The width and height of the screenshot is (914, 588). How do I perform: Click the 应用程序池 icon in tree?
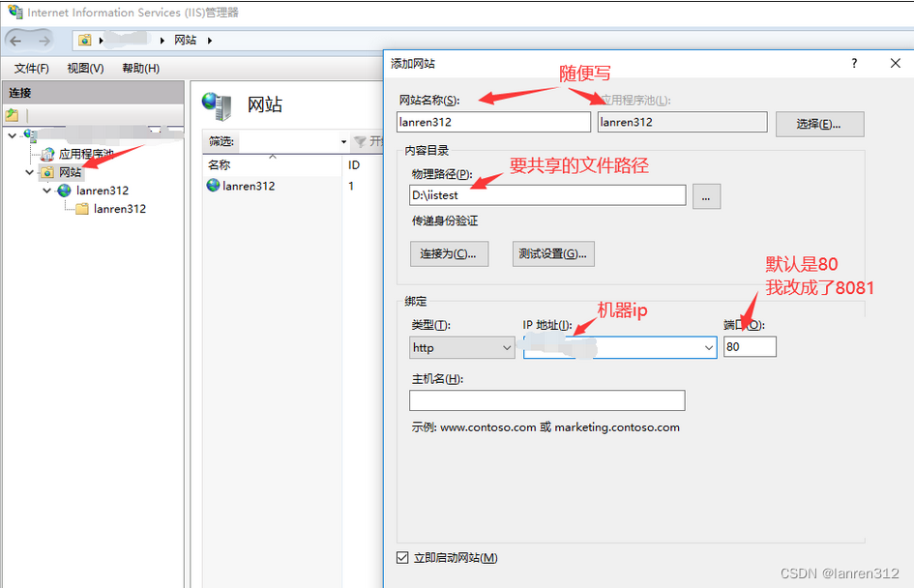click(x=47, y=154)
